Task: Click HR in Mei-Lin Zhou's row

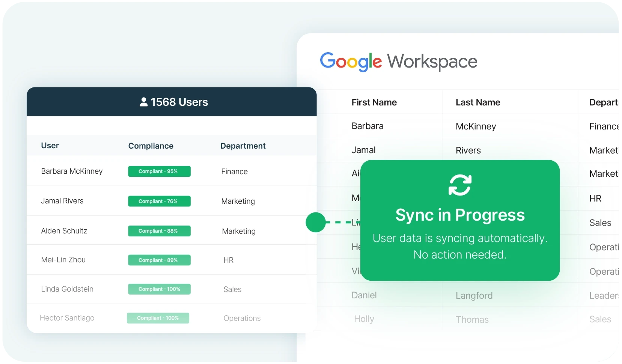Action: pos(229,260)
